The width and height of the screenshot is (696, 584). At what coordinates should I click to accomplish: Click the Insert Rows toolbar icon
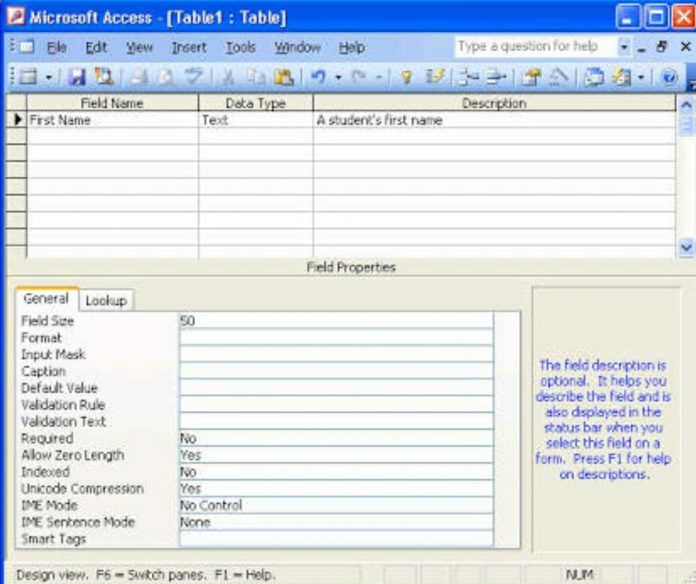pyautogui.click(x=468, y=76)
